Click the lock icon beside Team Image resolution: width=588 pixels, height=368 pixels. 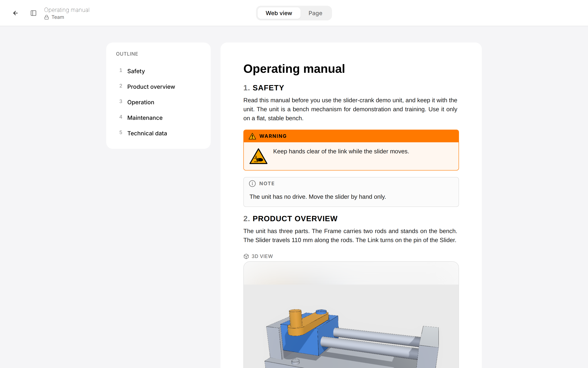coord(47,17)
